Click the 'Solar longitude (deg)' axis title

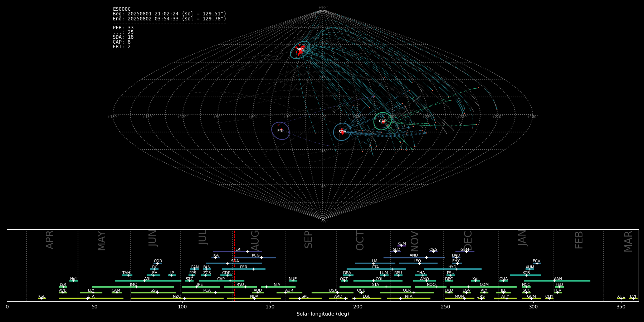pyautogui.click(x=323, y=314)
